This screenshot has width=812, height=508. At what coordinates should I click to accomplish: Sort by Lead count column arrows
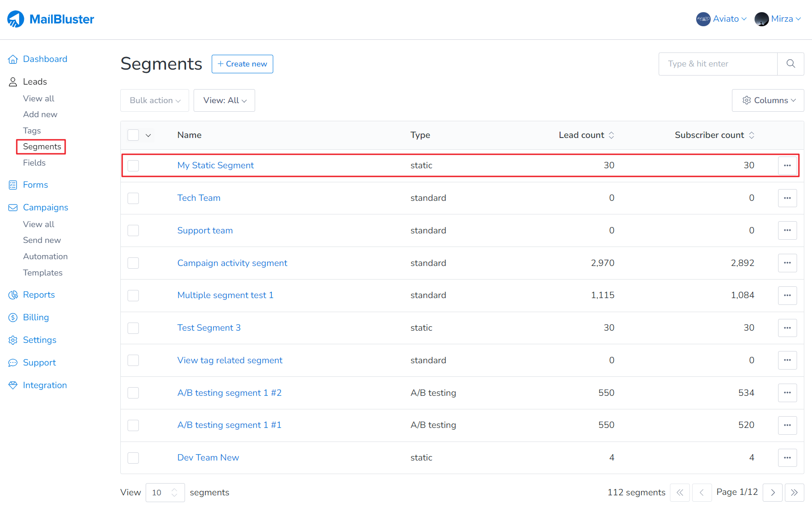click(611, 135)
